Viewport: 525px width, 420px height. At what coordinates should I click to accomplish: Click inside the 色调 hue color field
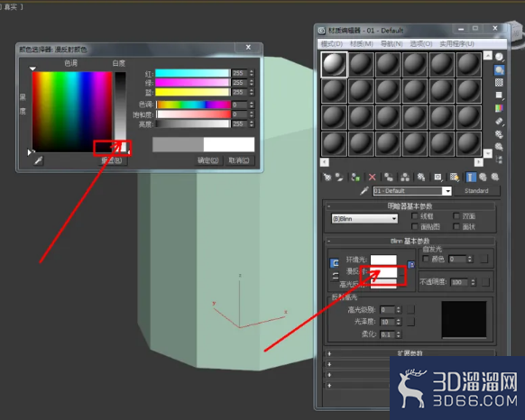72,112
